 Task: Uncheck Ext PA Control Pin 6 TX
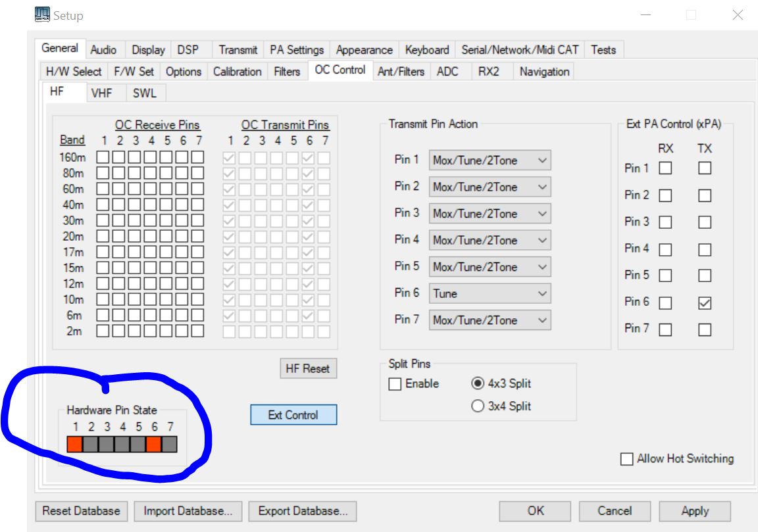coord(705,303)
